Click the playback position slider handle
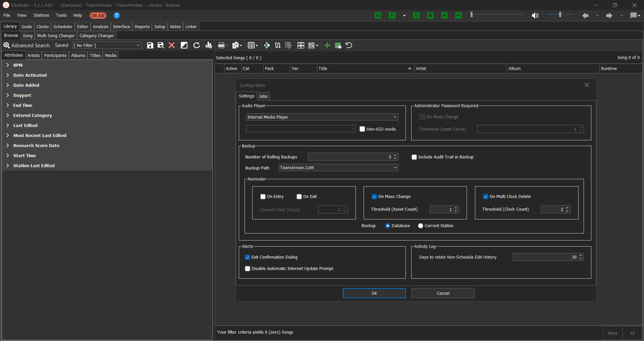 (472, 14)
